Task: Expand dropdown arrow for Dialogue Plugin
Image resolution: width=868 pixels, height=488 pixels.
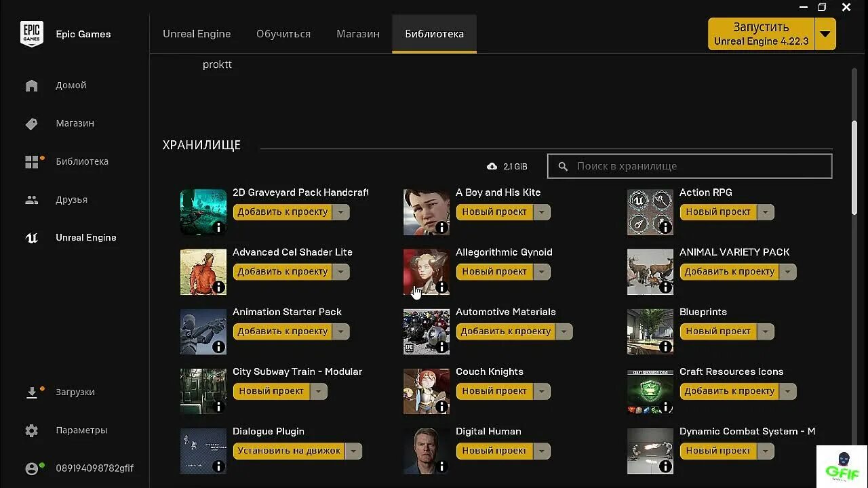Action: pos(353,451)
